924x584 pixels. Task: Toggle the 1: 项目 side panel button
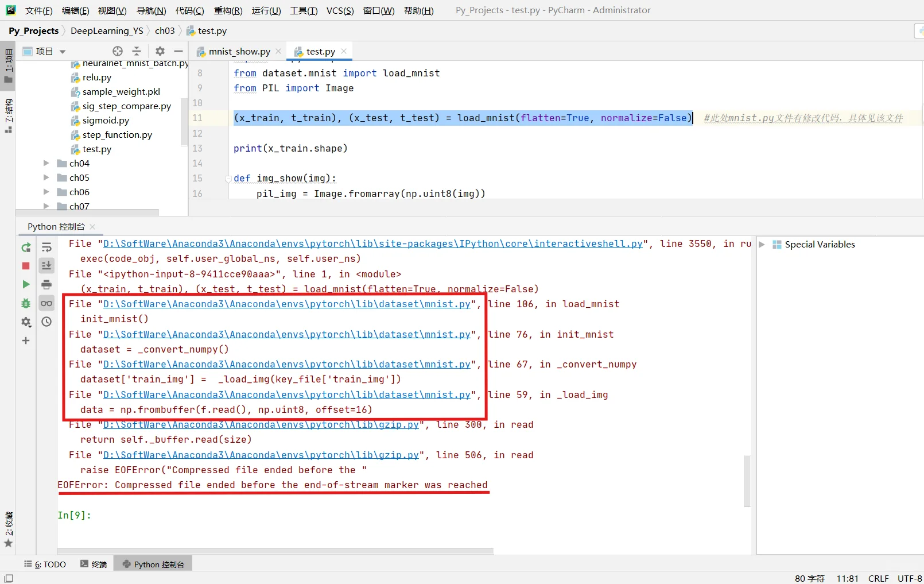coord(9,66)
